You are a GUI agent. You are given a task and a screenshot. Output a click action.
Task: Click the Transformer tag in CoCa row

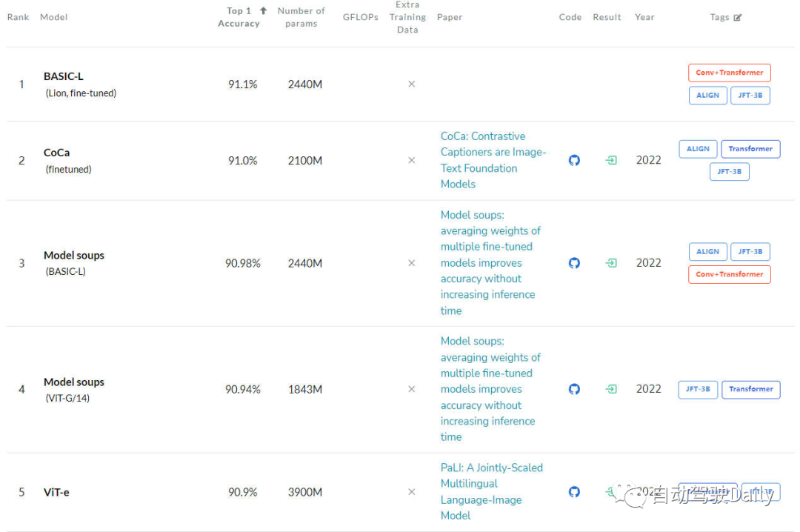pos(750,149)
